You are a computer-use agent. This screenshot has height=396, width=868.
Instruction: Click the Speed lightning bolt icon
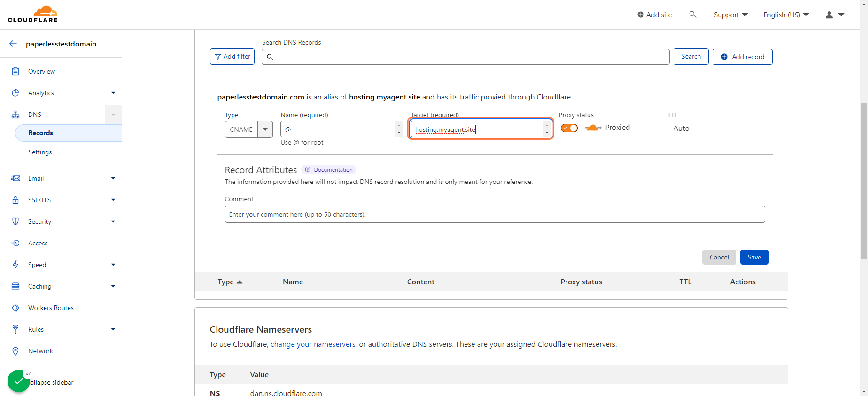tap(15, 265)
